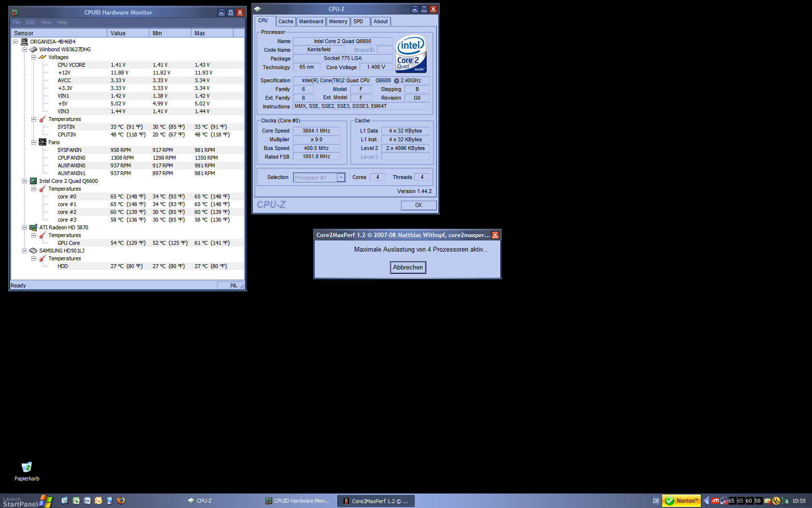Close the Core2MaxPerf dialog
The image size is (812, 508).
pos(495,235)
